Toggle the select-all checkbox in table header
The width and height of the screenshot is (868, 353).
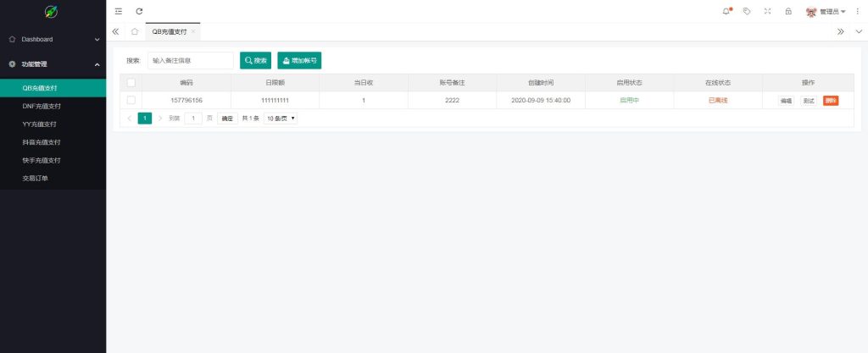[131, 83]
